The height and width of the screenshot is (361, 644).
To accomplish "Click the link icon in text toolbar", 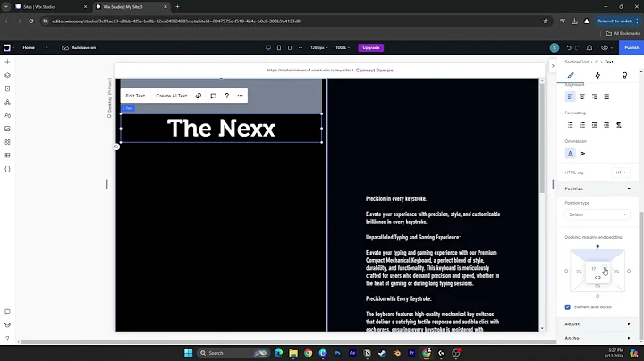I will pos(199,96).
